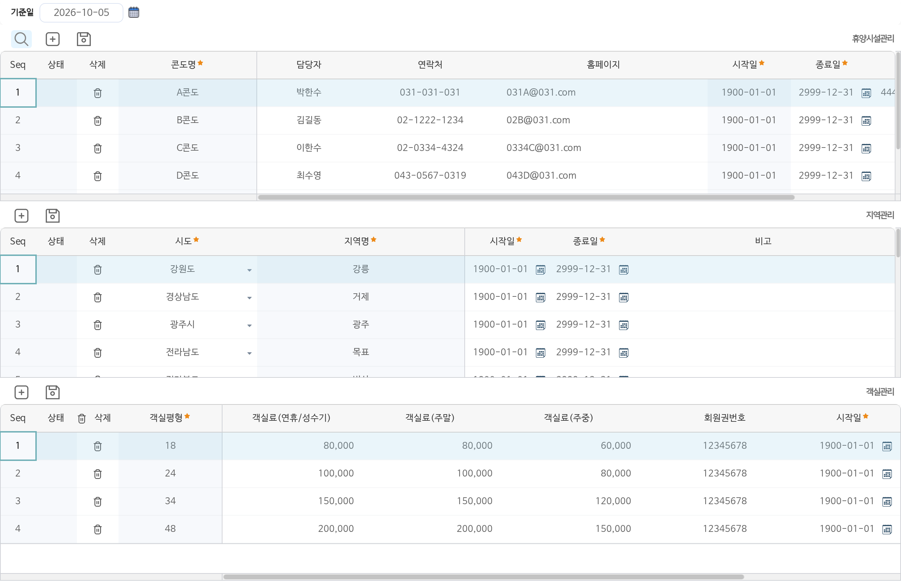Save the 휴양시설관리 grid changes
This screenshot has width=901, height=588.
[84, 39]
